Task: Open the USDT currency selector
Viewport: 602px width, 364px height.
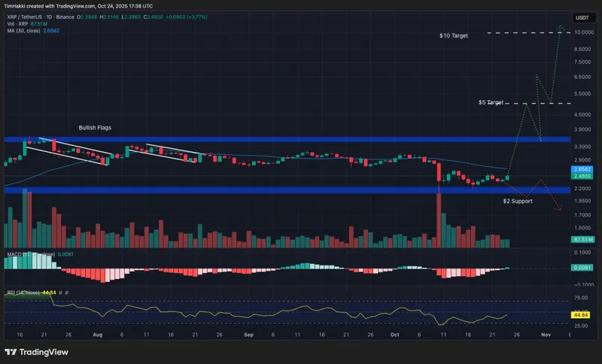Action: point(582,17)
